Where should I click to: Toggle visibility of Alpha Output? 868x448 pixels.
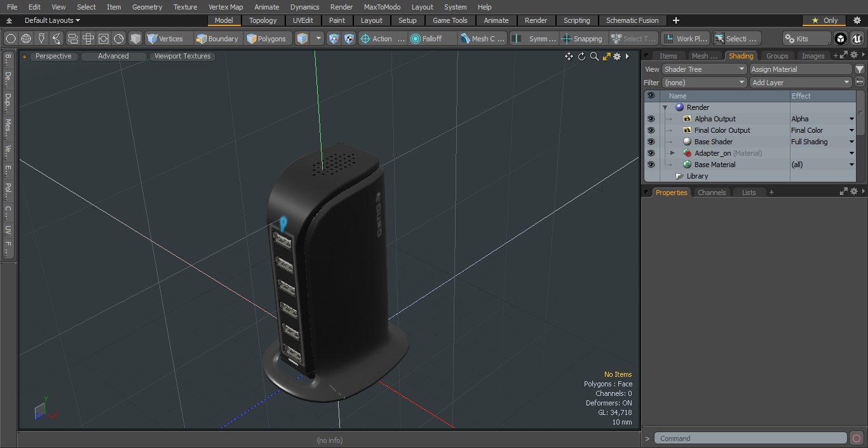(651, 119)
